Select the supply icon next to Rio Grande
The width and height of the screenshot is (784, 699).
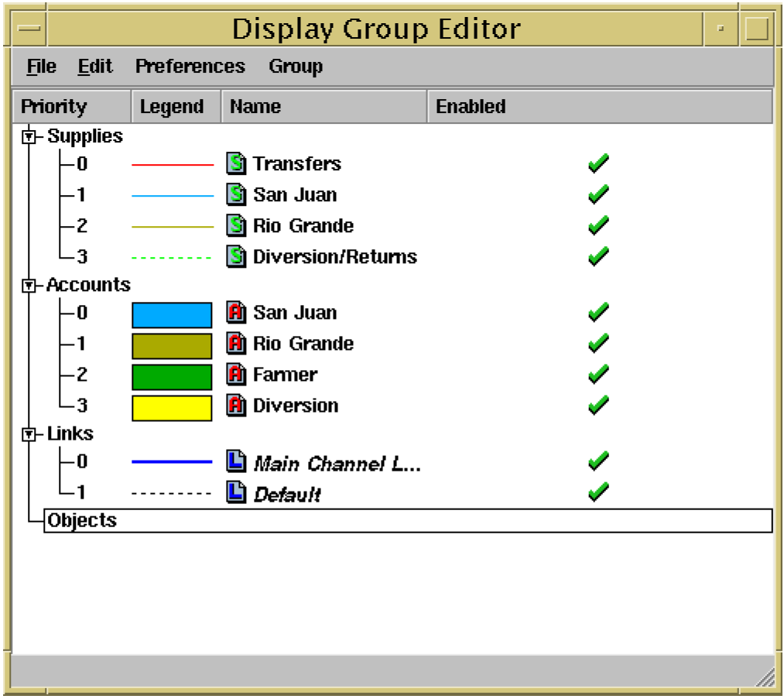(x=236, y=226)
